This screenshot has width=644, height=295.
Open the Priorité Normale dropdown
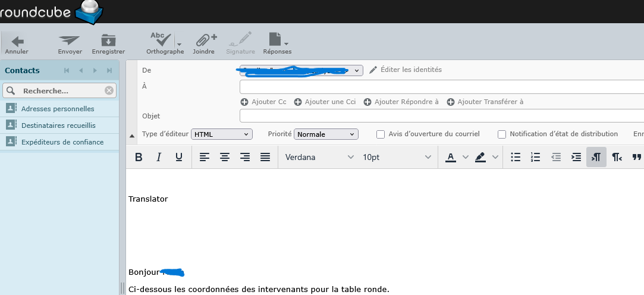pos(326,134)
